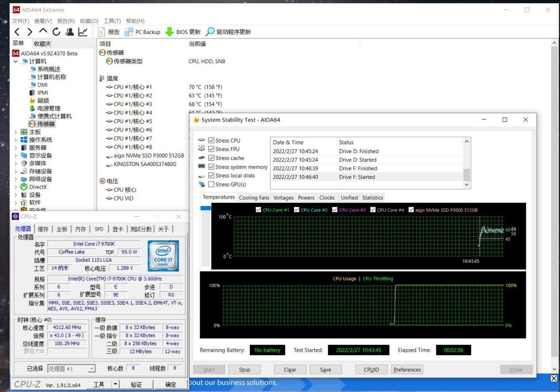Toggle aigo NVMe SSD P3000 graph checkbox
Screen dimensions: 560x392
411,210
